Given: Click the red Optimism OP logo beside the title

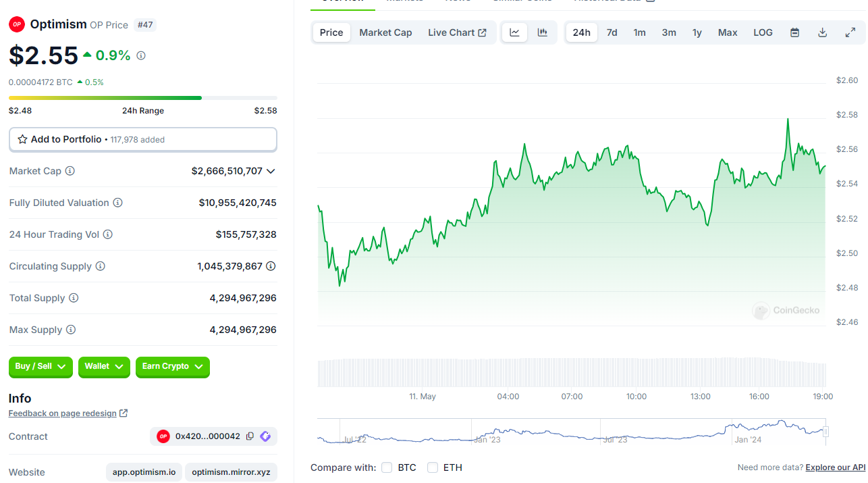Looking at the screenshot, I should tap(17, 24).
